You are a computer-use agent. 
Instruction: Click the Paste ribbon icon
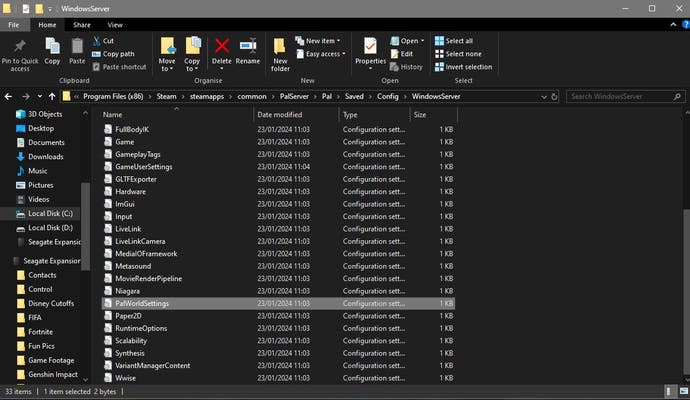click(77, 46)
